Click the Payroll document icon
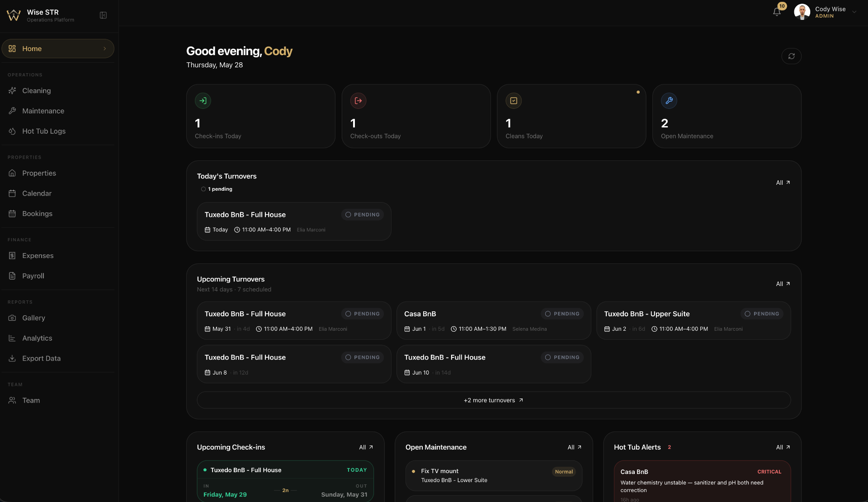Screen dimensions: 868x502 (12, 276)
